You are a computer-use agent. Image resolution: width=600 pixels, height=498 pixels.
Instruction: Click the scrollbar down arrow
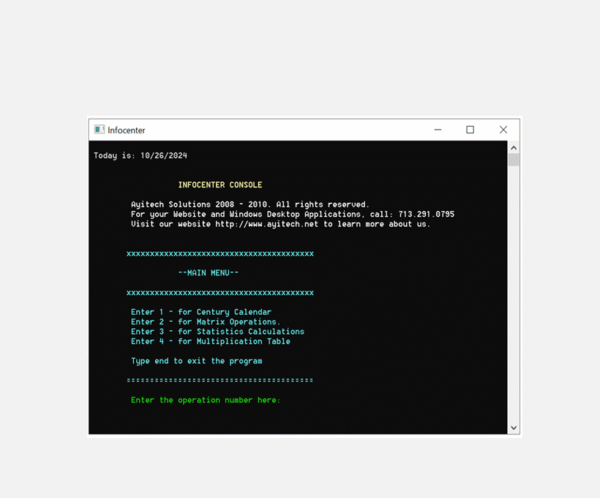point(514,428)
